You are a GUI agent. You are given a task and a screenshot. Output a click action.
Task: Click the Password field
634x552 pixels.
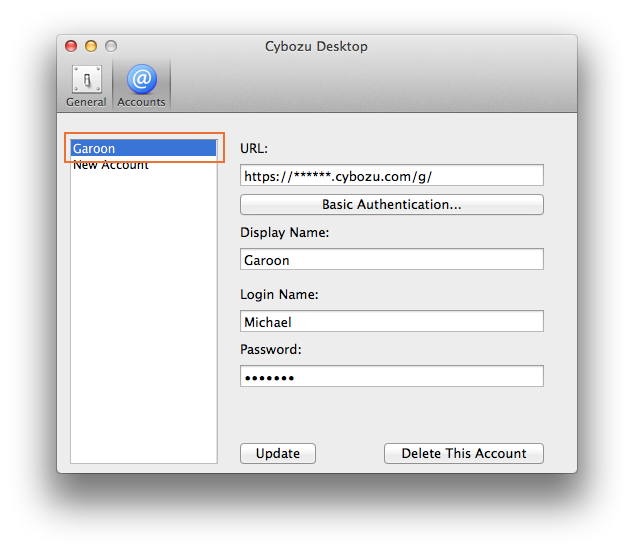pyautogui.click(x=391, y=376)
